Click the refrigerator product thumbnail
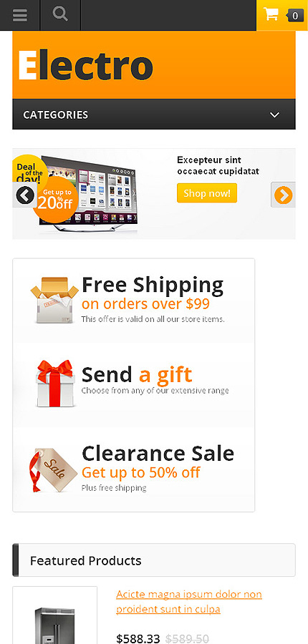Screen dimensions: 308x644 pyautogui.click(x=54, y=616)
